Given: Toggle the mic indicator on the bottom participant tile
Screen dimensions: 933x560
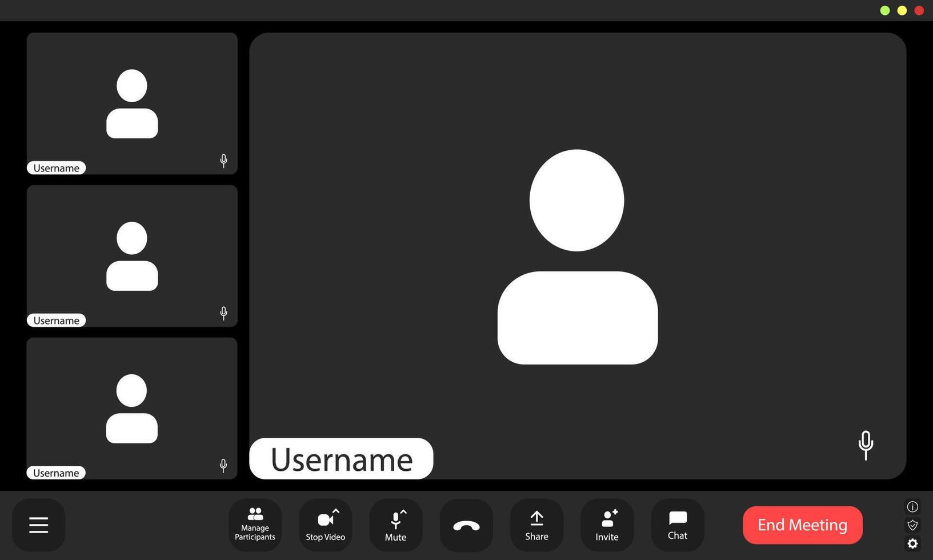Looking at the screenshot, I should tap(223, 465).
